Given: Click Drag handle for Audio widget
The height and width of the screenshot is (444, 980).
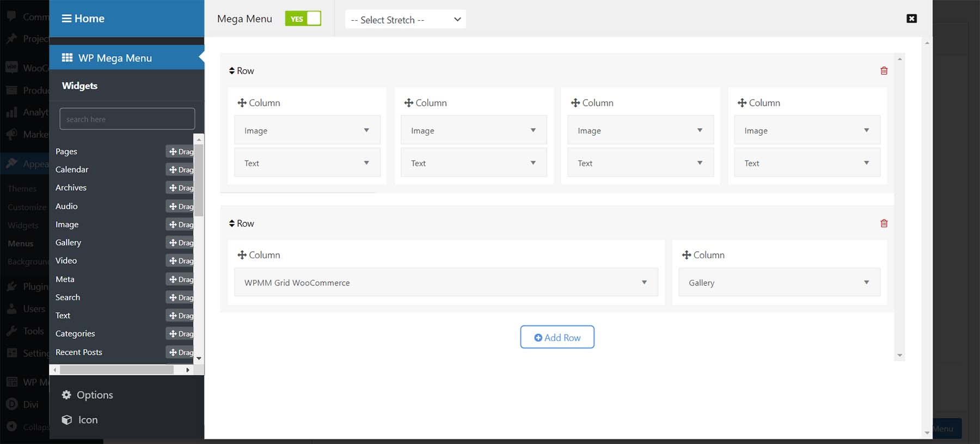Looking at the screenshot, I should coord(180,206).
